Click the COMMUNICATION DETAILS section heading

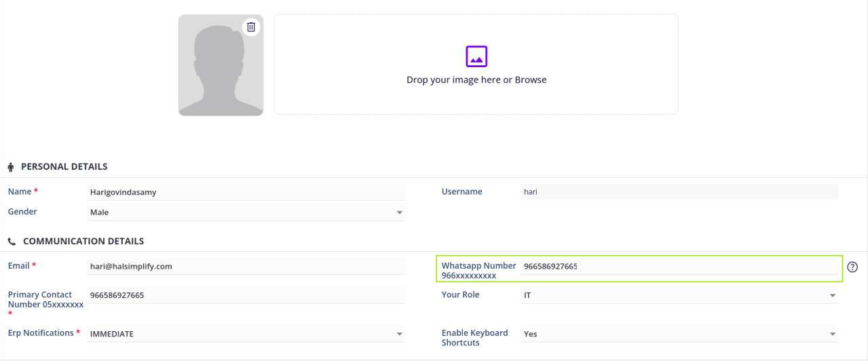tap(83, 241)
